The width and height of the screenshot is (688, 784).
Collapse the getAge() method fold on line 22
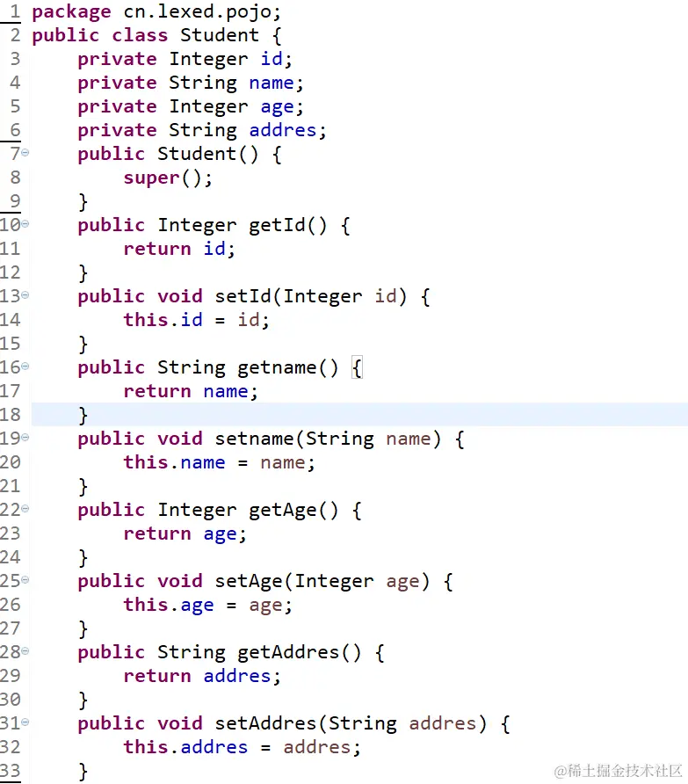pyautogui.click(x=25, y=509)
